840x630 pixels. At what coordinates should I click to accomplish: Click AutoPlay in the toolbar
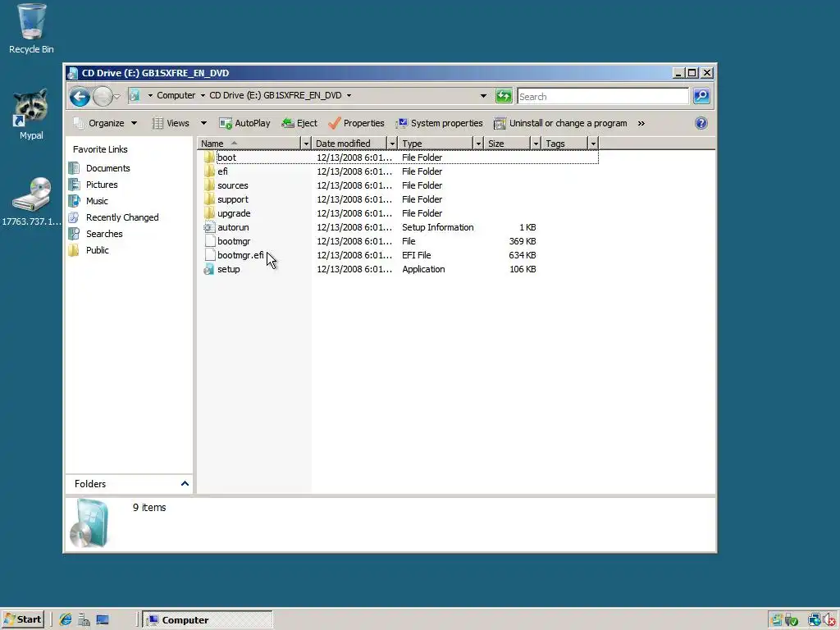(x=244, y=123)
